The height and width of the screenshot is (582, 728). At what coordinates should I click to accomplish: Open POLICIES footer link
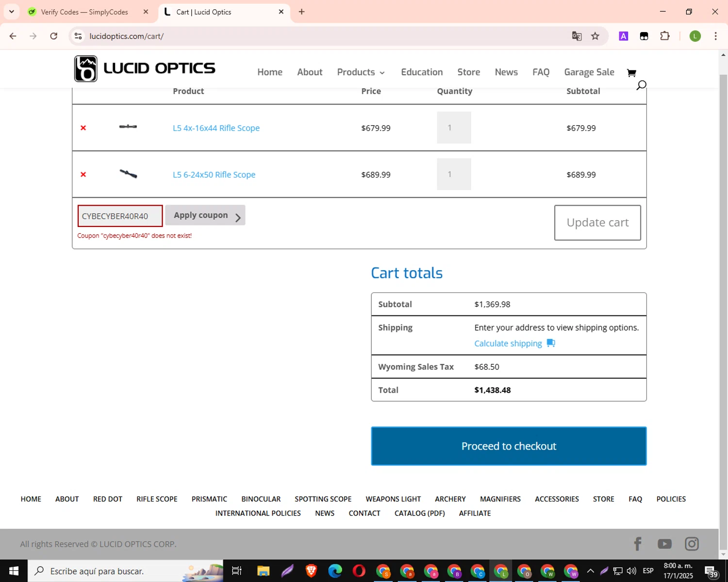671,499
